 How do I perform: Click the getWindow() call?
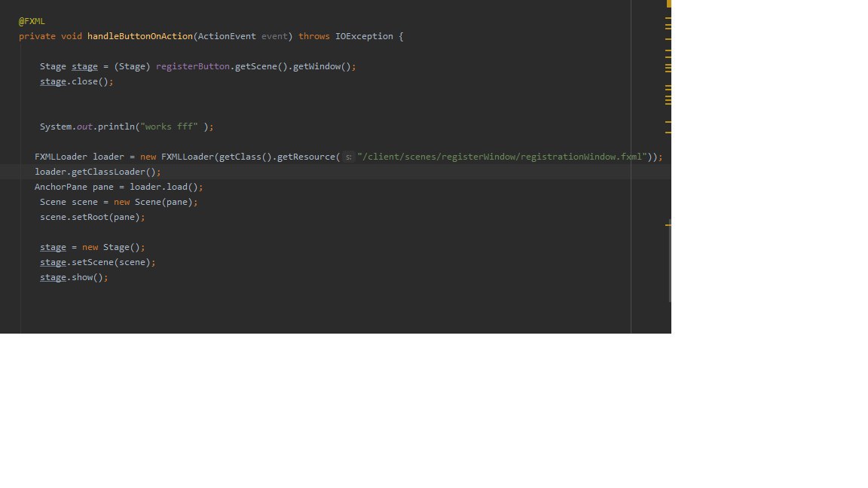pos(322,66)
